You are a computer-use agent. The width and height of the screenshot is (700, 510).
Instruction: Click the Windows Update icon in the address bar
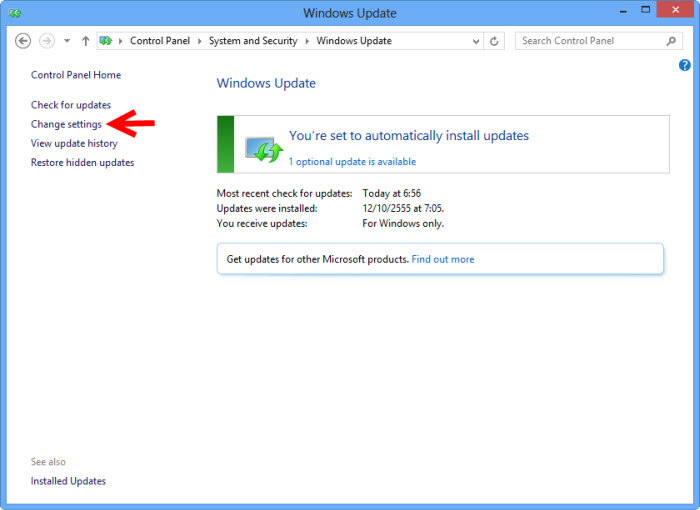click(x=106, y=41)
